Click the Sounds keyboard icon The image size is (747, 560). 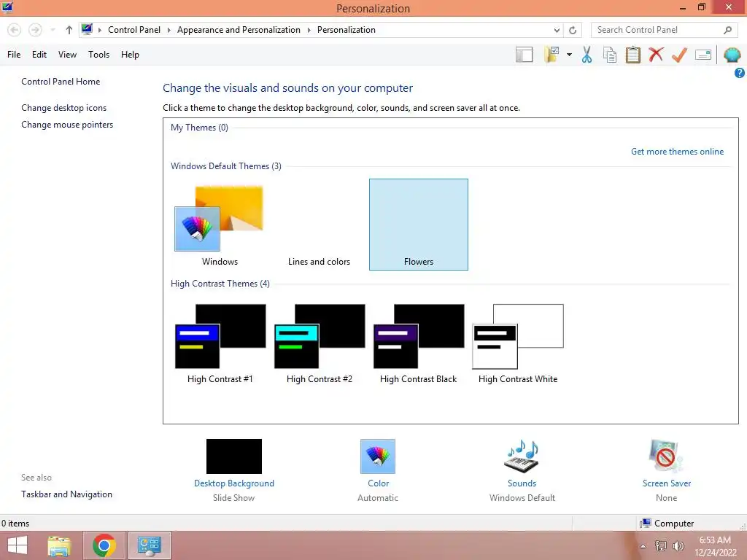click(x=522, y=456)
